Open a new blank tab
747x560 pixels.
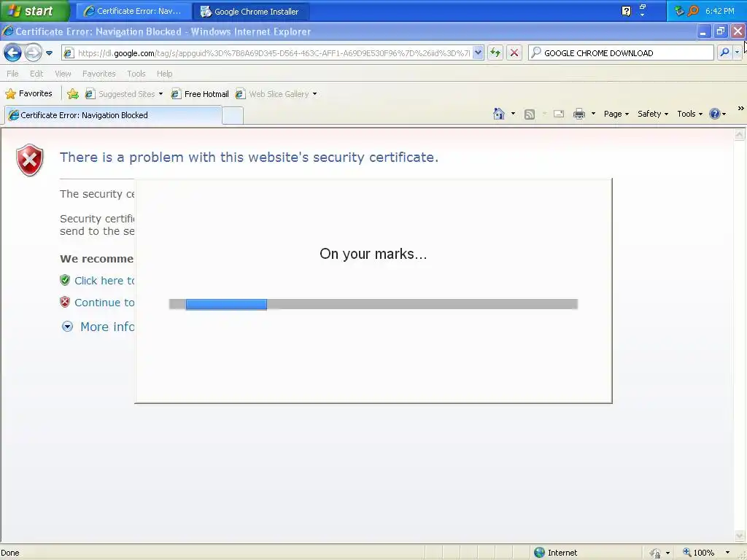pyautogui.click(x=233, y=116)
